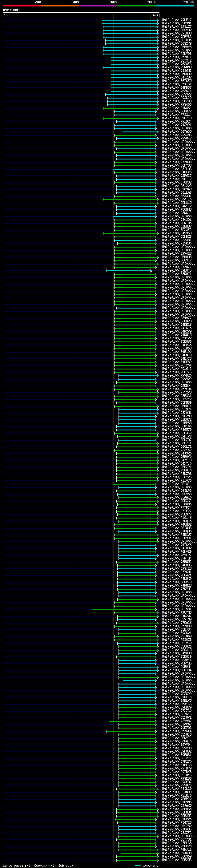Select the UniRef100_C6TA35 label
Image resolution: width=197 pixels, height=868 pixels.
(176, 131)
